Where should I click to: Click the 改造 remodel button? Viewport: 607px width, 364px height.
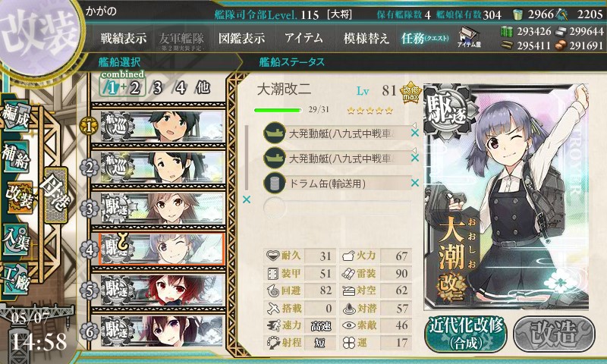click(x=554, y=334)
